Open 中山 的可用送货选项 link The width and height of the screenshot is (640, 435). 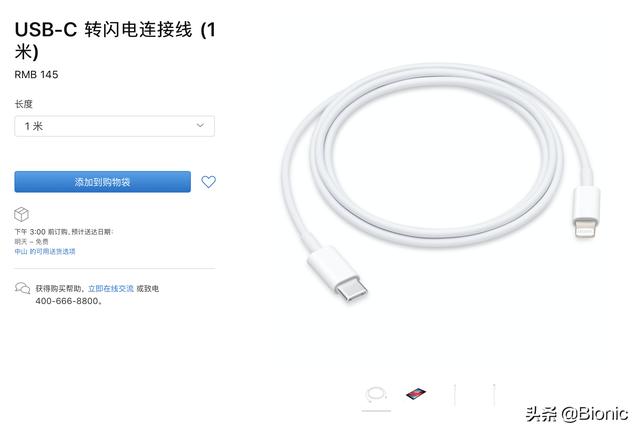[x=45, y=251]
